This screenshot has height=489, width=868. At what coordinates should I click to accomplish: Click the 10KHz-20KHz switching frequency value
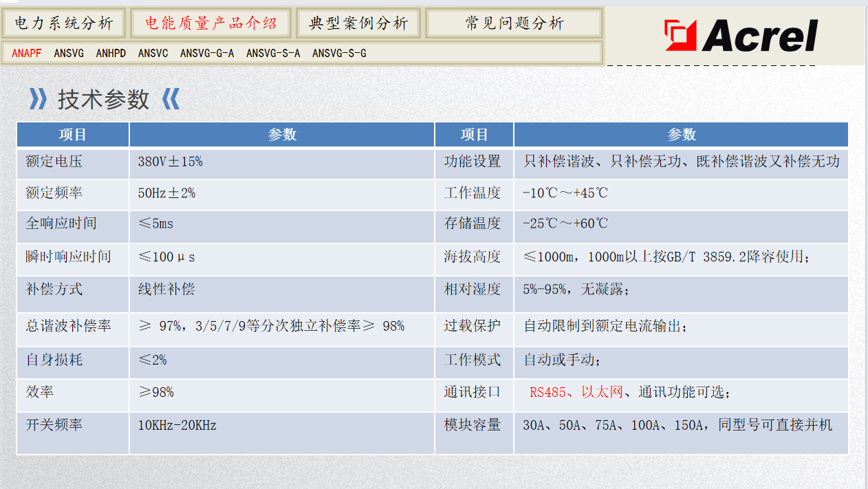tap(177, 425)
